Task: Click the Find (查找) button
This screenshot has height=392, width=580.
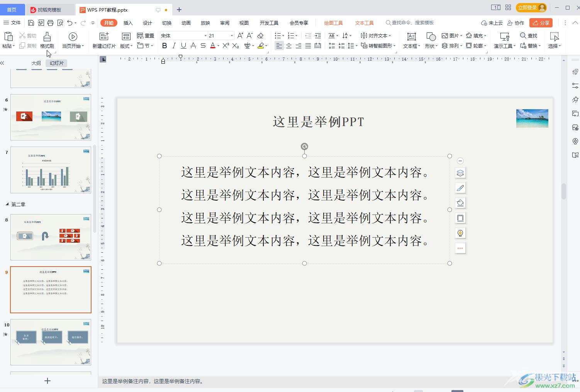Action: (x=529, y=35)
